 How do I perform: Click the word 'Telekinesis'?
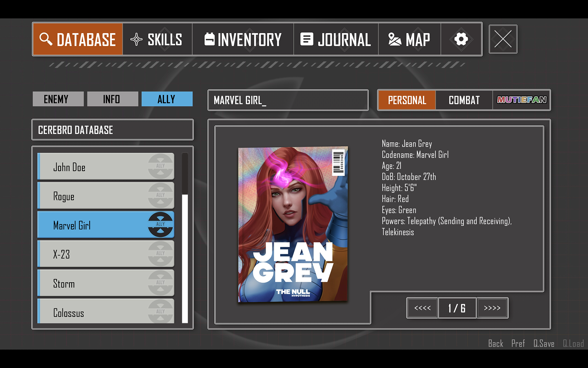398,232
